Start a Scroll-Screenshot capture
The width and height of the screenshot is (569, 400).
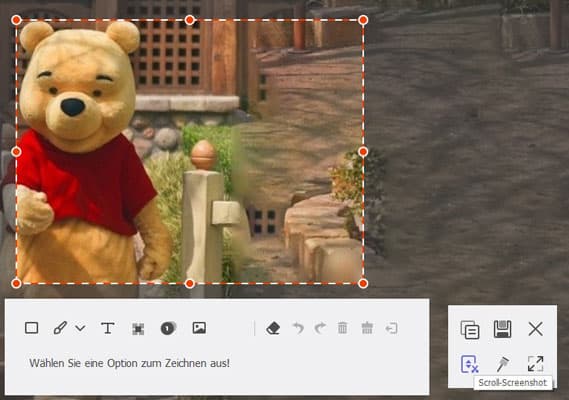(x=469, y=364)
